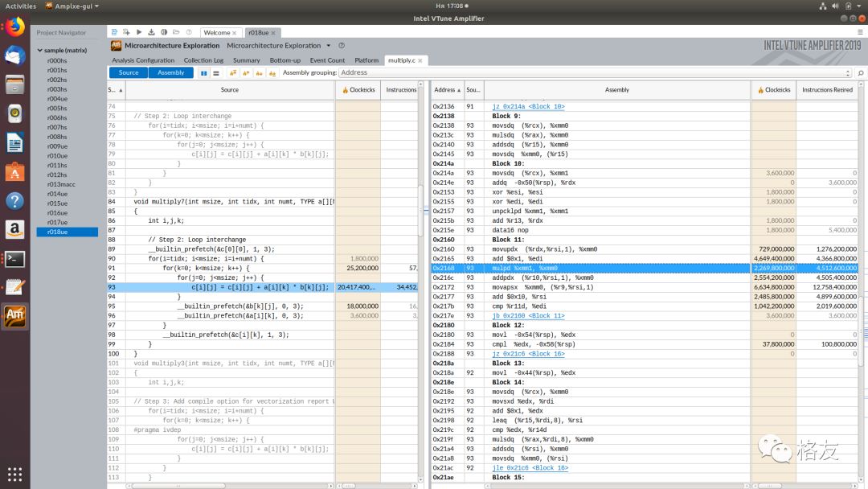Screen dimensions: 868x489
Task: Switch to the Analysis Configuration tab
Action: (x=143, y=60)
